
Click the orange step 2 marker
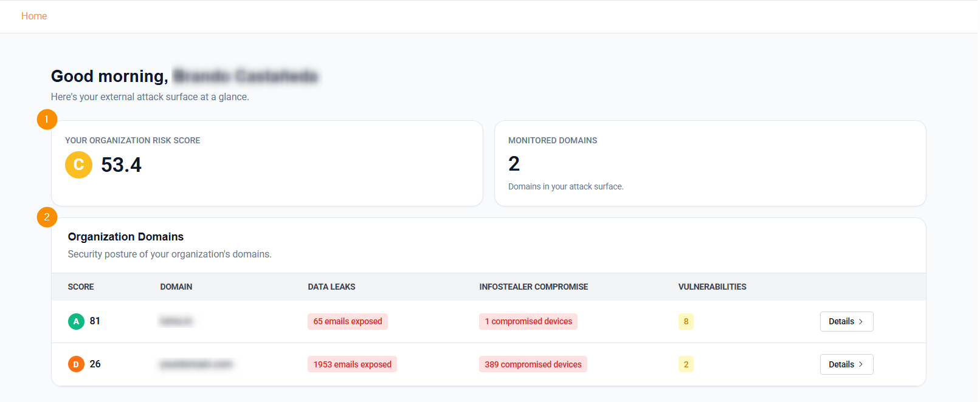(x=47, y=217)
